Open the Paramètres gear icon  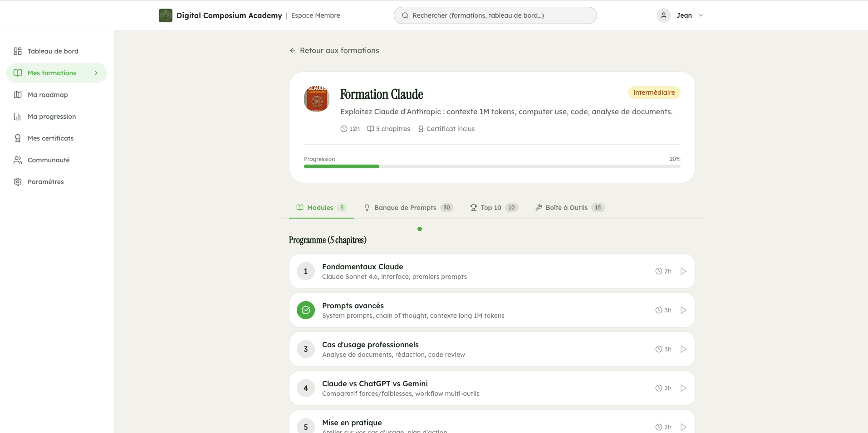click(17, 181)
